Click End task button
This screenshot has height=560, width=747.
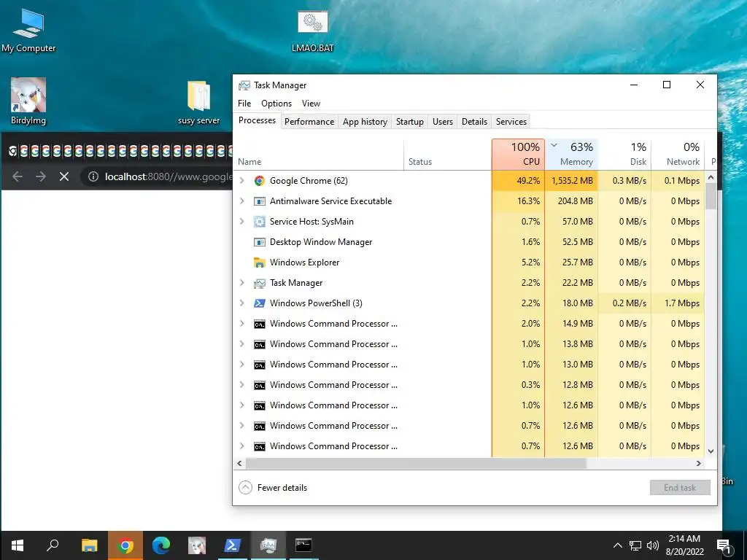pos(680,488)
